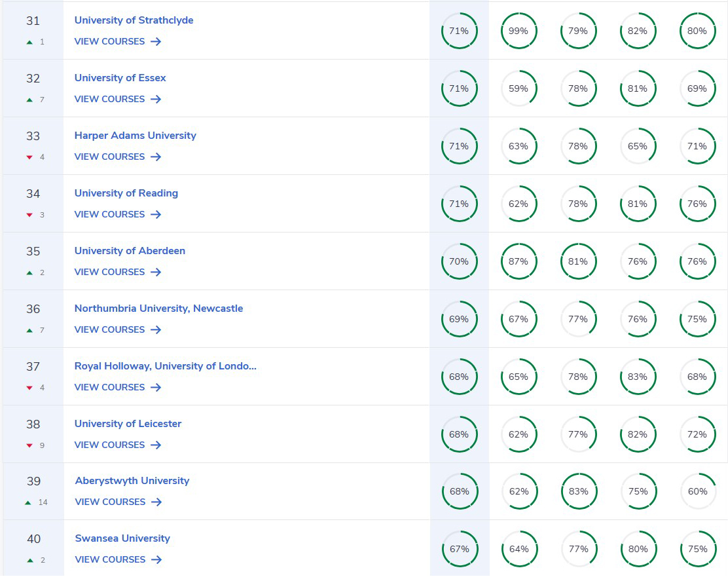The width and height of the screenshot is (728, 581).
Task: Click green up triangle under rank 39
Action: coord(28,503)
